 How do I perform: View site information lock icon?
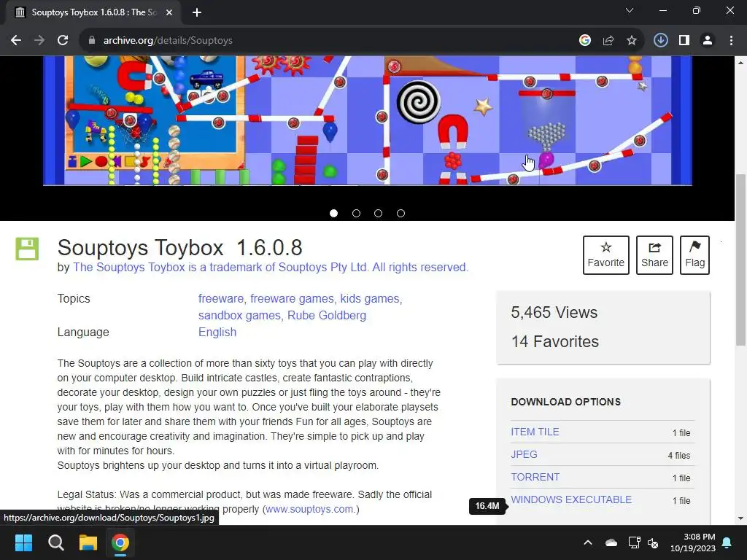pos(92,41)
